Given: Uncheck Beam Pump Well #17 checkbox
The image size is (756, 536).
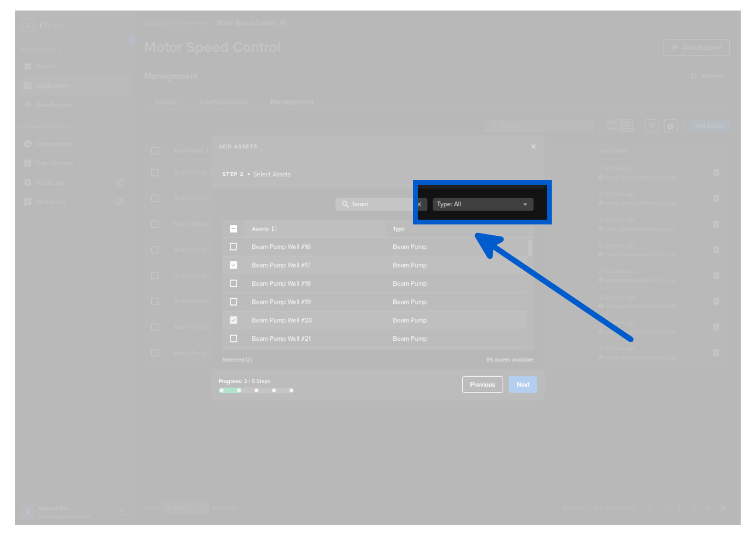Looking at the screenshot, I should 233,265.
